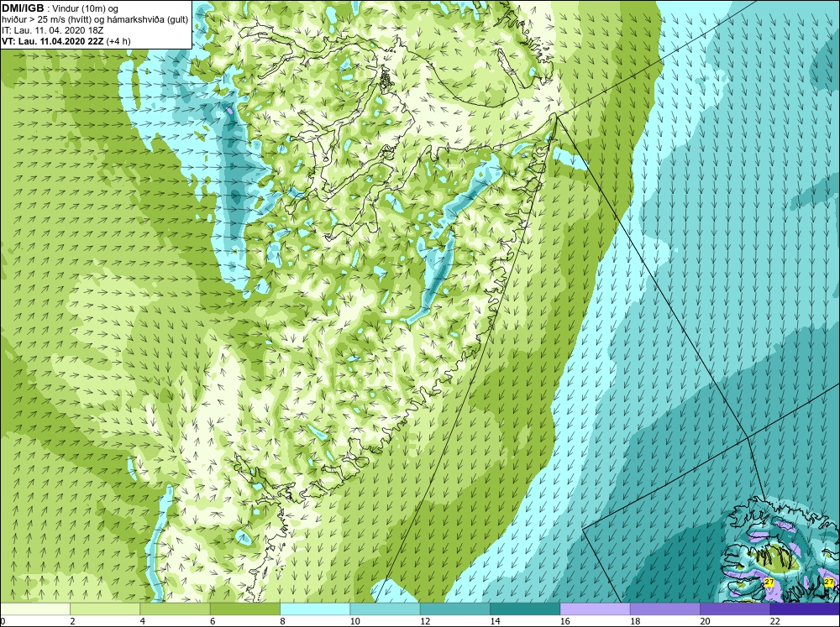Click the legend tick label "8"
This screenshot has height=627, width=840.
282,621
